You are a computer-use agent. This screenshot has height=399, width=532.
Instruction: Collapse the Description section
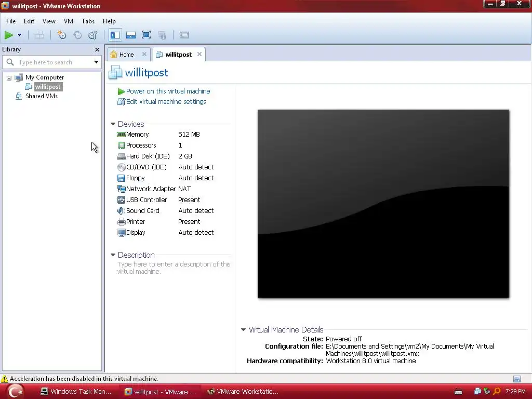[113, 255]
